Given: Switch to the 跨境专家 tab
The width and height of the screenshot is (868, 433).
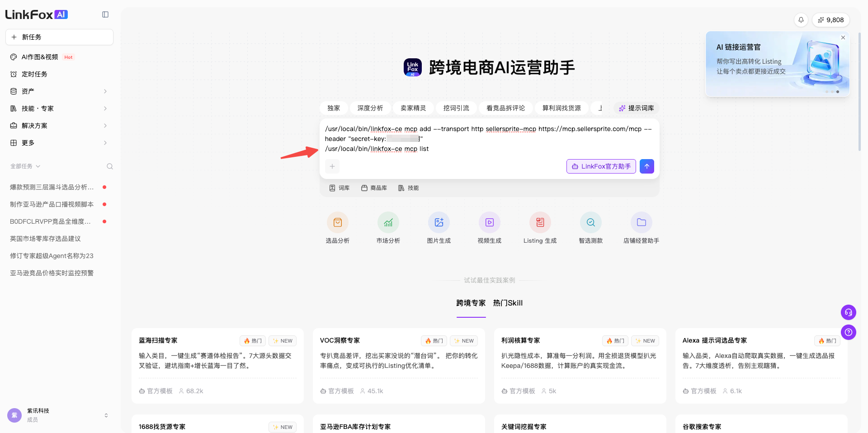Looking at the screenshot, I should (x=471, y=303).
